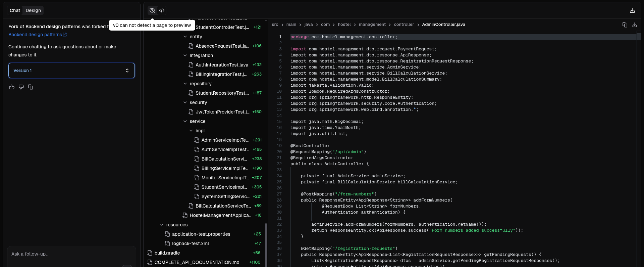Click the management breadcrumb segment
The image size is (644, 267).
pos(372,25)
